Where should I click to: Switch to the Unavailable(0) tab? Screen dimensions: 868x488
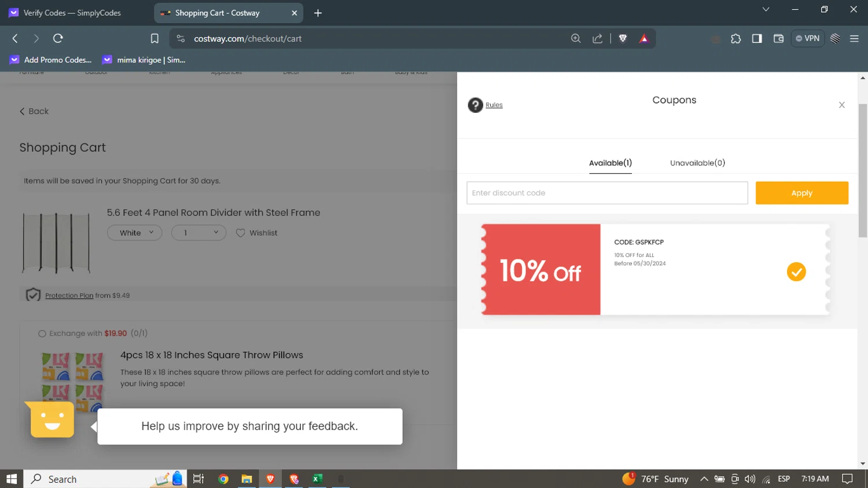pyautogui.click(x=697, y=163)
